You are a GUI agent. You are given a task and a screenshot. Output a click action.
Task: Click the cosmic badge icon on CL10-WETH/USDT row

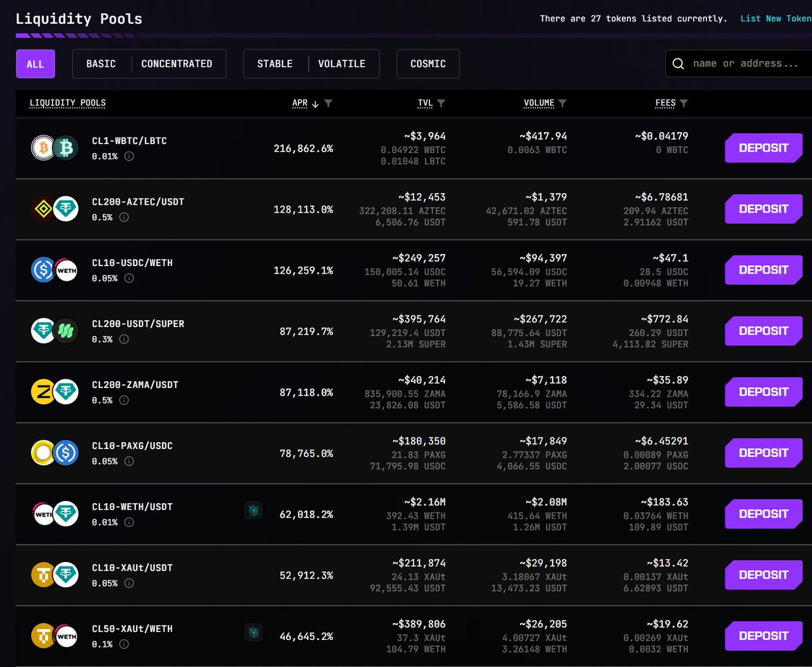click(254, 511)
